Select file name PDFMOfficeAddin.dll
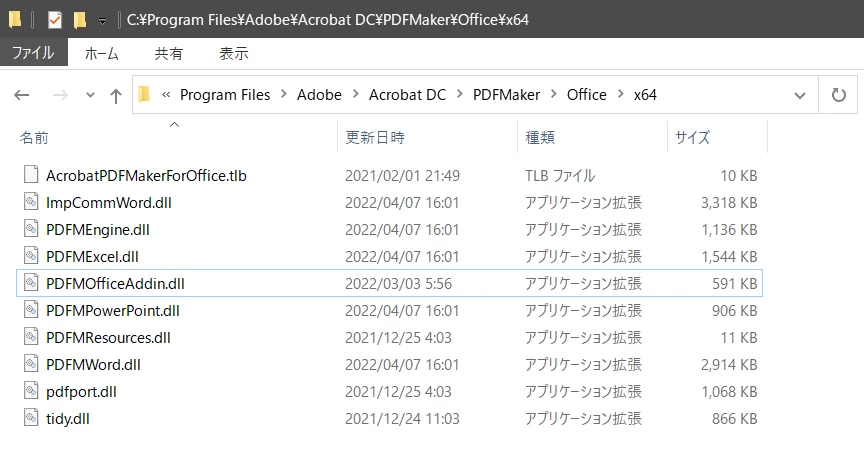Image resolution: width=864 pixels, height=460 pixels. click(115, 284)
